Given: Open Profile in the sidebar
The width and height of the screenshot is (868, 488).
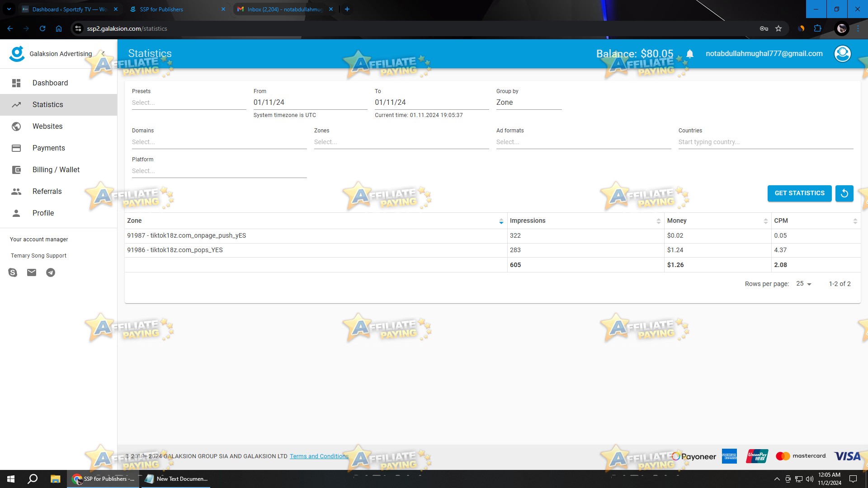Looking at the screenshot, I should pos(59,213).
